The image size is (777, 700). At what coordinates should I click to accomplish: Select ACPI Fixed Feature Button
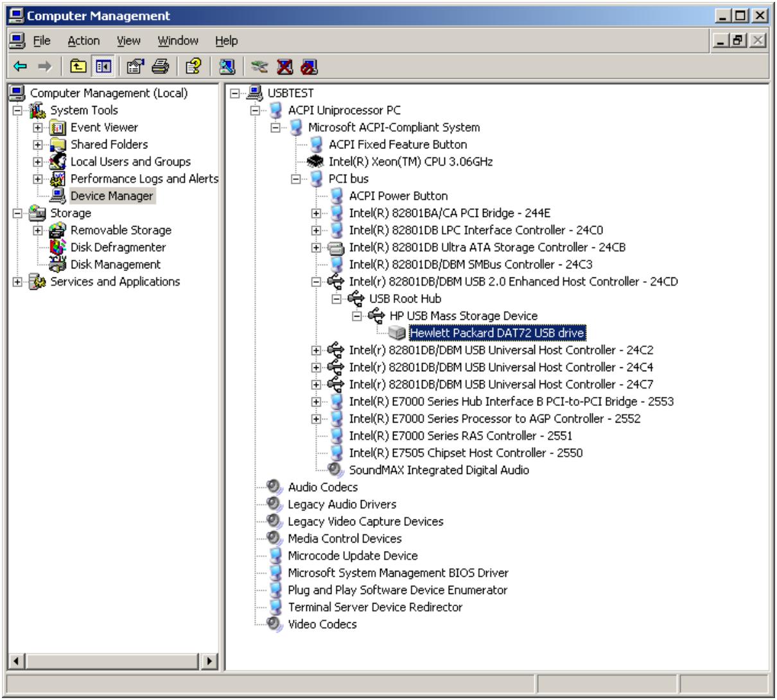tap(397, 144)
